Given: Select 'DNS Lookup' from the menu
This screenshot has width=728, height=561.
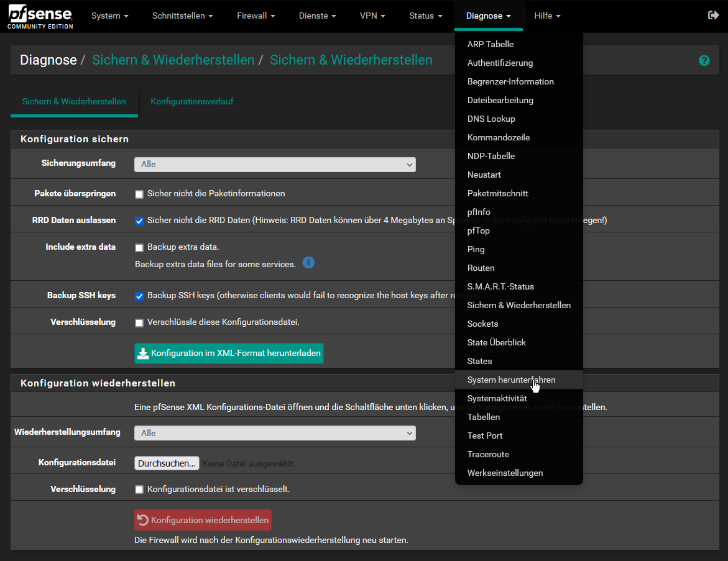Looking at the screenshot, I should point(518,119).
